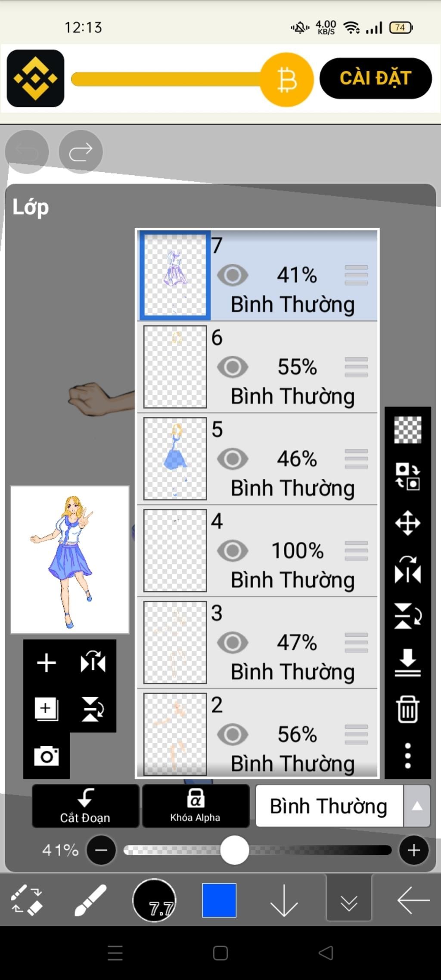Open the blue color swatch
The image size is (441, 980).
219,900
